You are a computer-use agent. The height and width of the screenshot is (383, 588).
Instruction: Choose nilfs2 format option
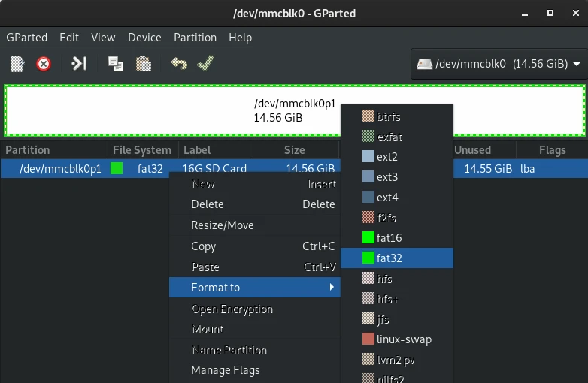[x=397, y=378]
